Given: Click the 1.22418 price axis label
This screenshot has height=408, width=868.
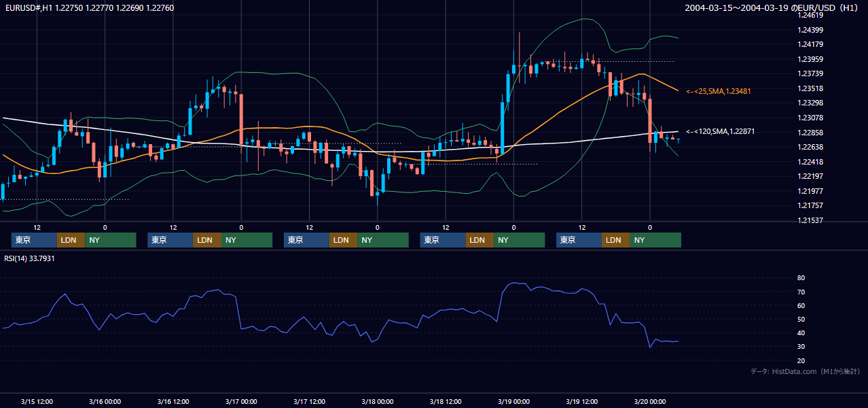Looking at the screenshot, I should point(811,162).
